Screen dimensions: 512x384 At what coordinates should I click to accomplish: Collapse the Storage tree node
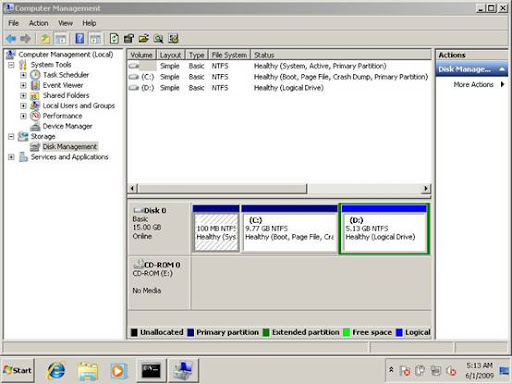coord(11,136)
